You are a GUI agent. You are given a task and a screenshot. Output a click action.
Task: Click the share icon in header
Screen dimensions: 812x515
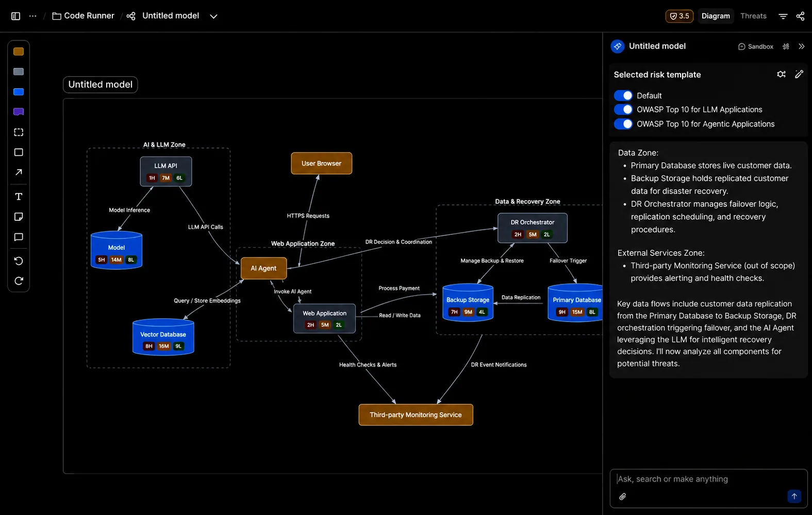coord(800,16)
